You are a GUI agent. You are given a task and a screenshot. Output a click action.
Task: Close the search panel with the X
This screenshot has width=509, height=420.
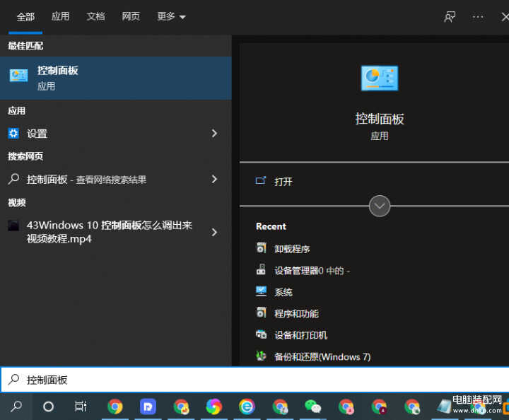pos(505,17)
